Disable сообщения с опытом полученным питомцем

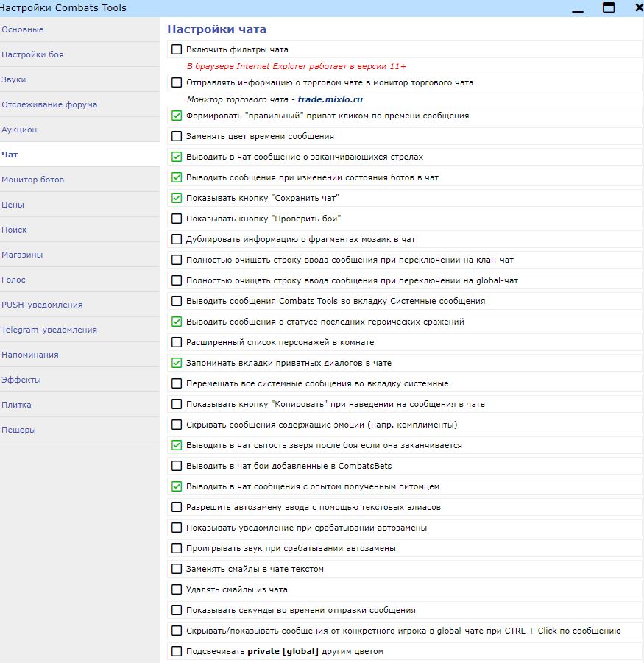[x=177, y=486]
